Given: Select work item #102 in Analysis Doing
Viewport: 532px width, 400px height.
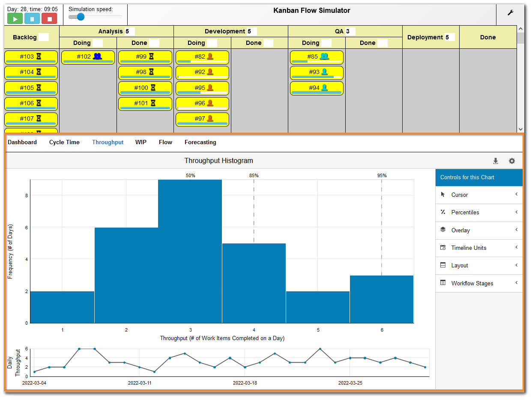Looking at the screenshot, I should click(88, 57).
